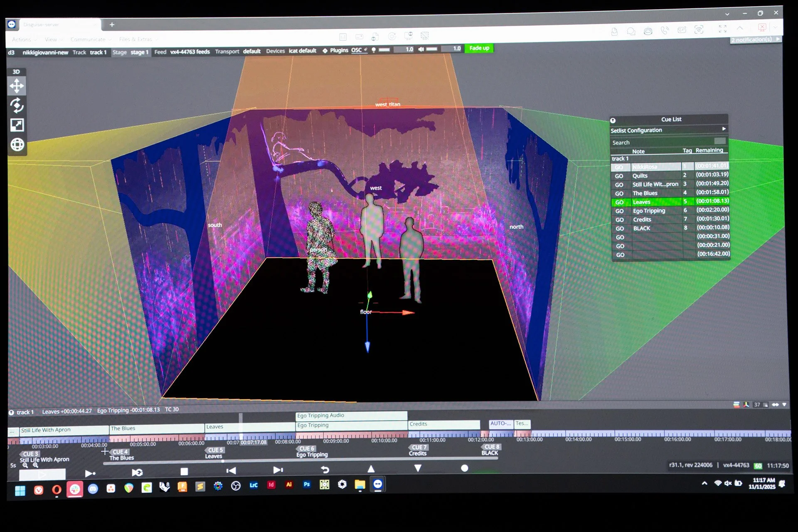Select the translate move tool in 3D toolbar
The width and height of the screenshot is (798, 532).
[x=17, y=86]
